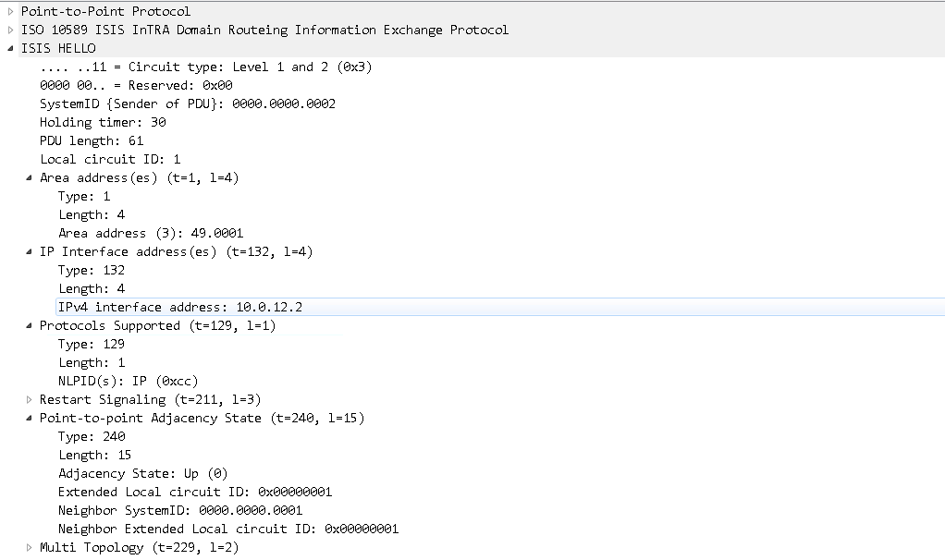The height and width of the screenshot is (560, 945).
Task: Collapse the ISIS HELLO tree node
Action: (11, 48)
